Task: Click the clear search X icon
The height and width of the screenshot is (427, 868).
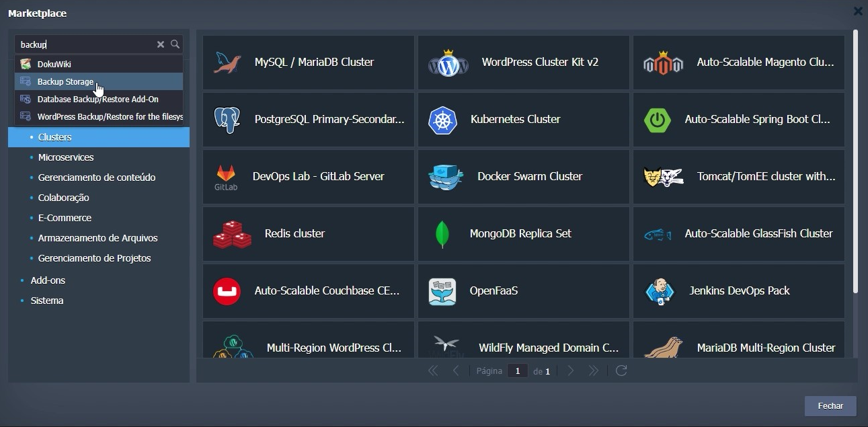Action: point(161,44)
